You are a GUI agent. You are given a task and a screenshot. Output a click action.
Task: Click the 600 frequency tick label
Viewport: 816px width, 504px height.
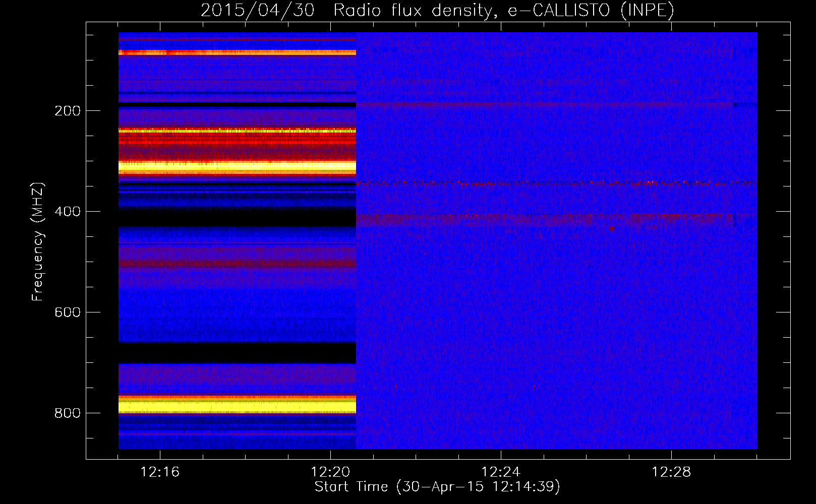tap(68, 312)
